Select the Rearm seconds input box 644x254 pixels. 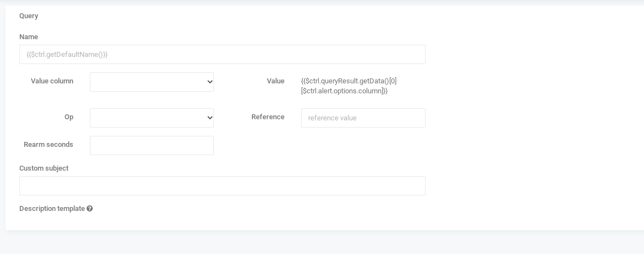152,145
